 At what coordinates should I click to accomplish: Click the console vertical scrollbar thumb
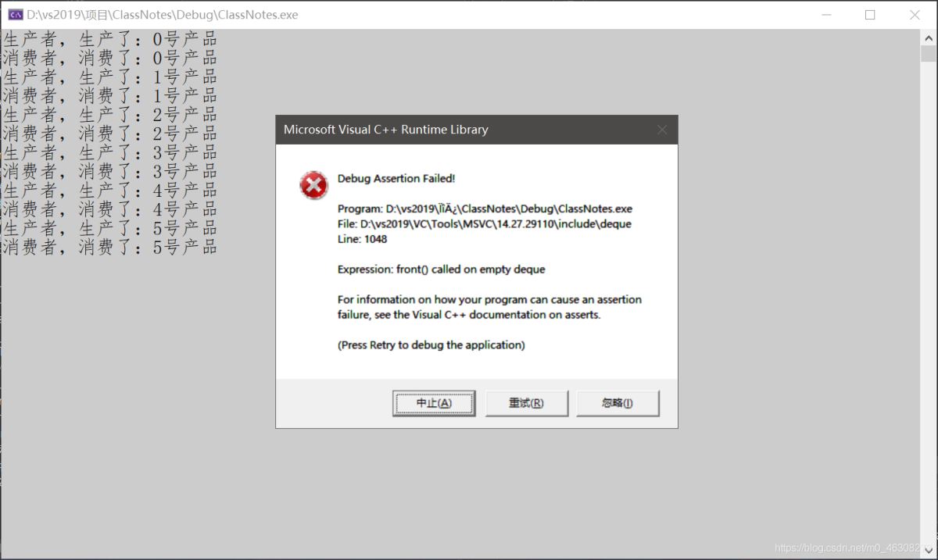929,54
